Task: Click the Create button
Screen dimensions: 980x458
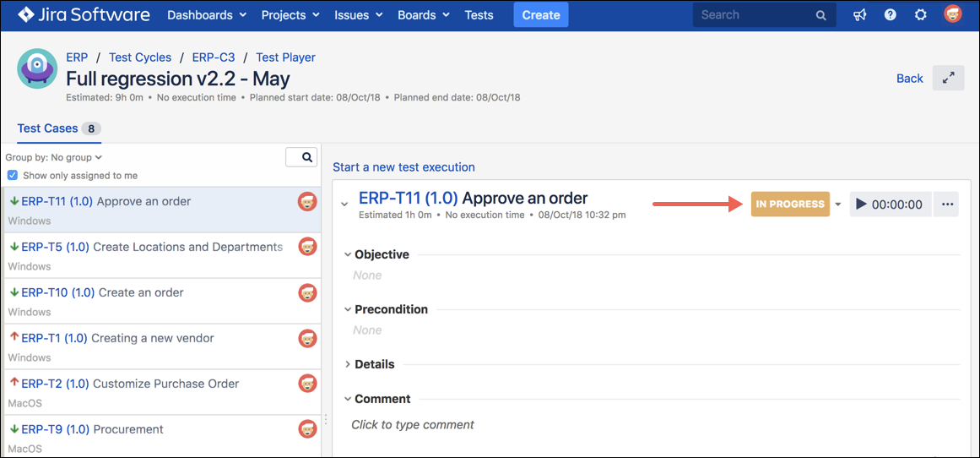Action: coord(540,15)
